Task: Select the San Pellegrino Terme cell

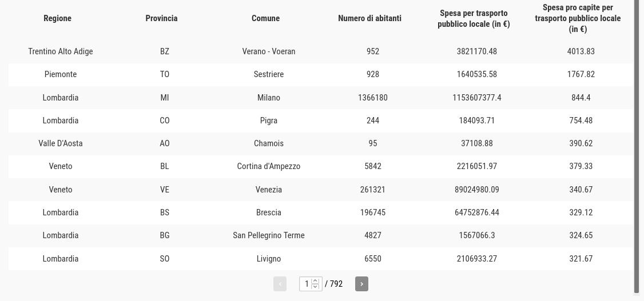Action: point(269,235)
